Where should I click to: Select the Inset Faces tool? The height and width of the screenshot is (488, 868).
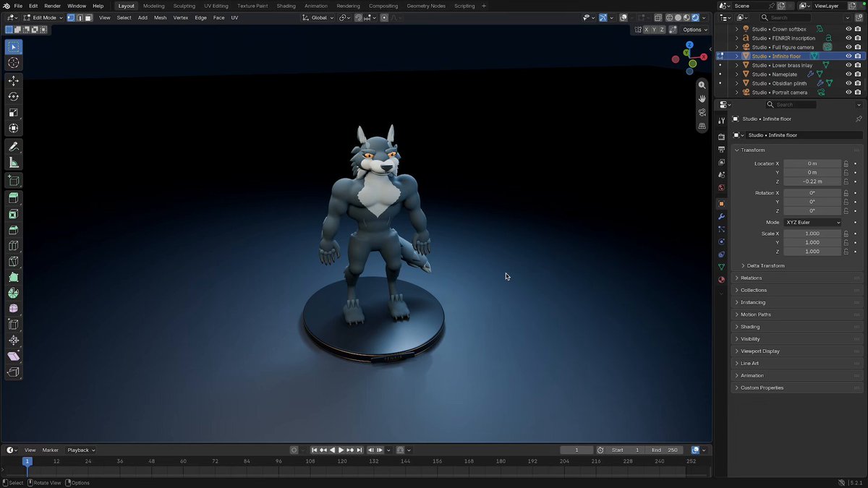13,214
